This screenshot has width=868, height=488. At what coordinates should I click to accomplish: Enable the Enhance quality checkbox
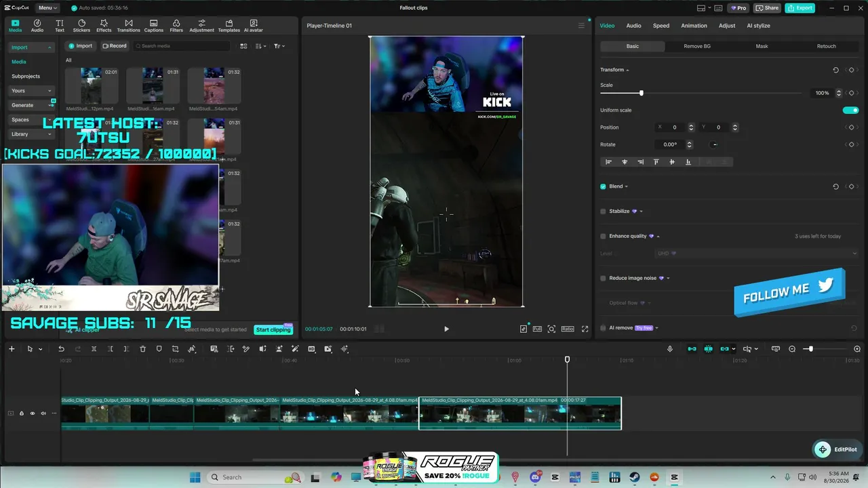[603, 237]
